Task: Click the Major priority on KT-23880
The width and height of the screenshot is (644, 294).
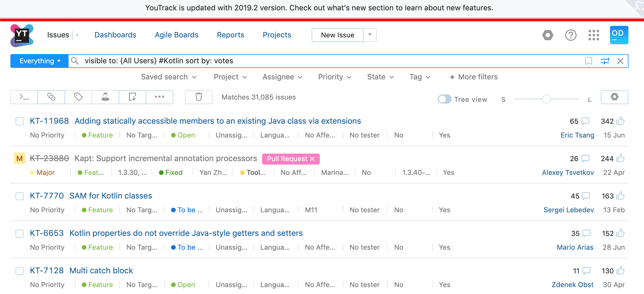Action: pyautogui.click(x=42, y=173)
